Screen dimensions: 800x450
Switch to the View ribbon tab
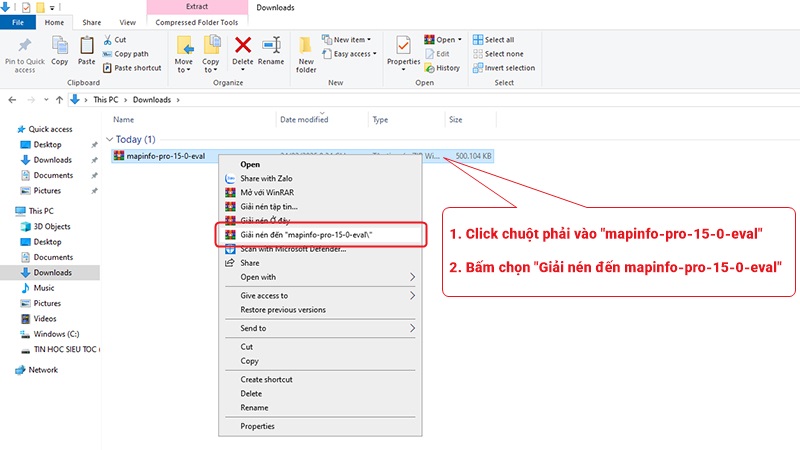point(128,22)
